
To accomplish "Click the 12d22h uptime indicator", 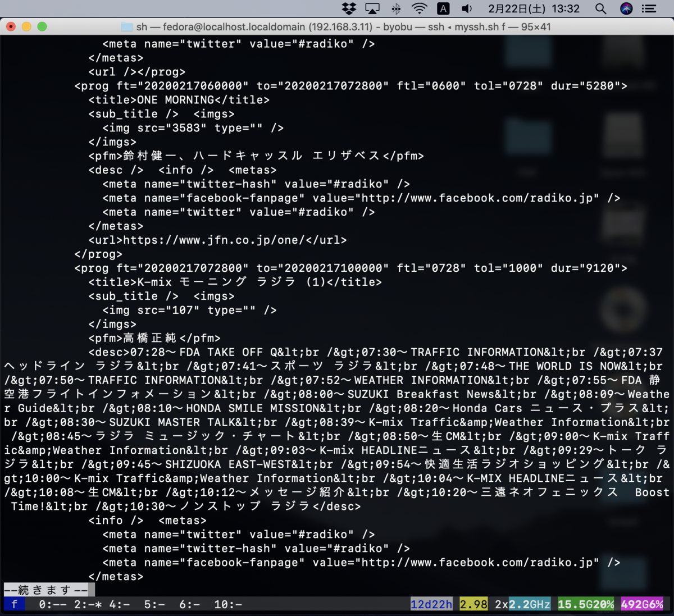I will (431, 604).
